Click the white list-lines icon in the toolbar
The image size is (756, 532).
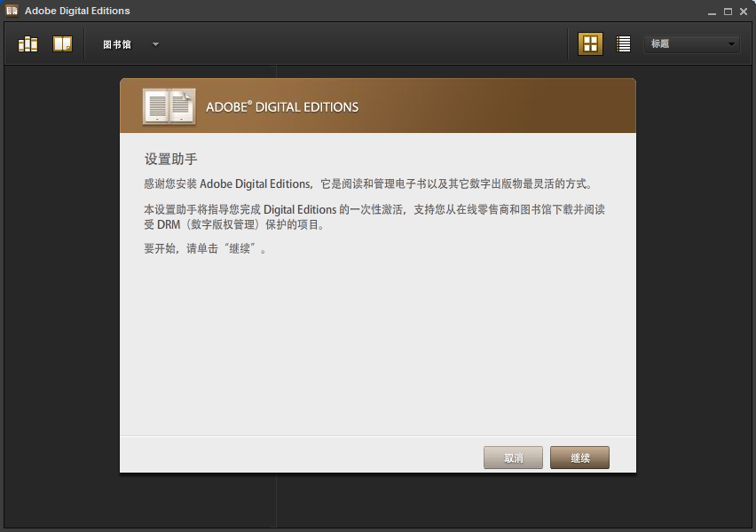pos(622,43)
